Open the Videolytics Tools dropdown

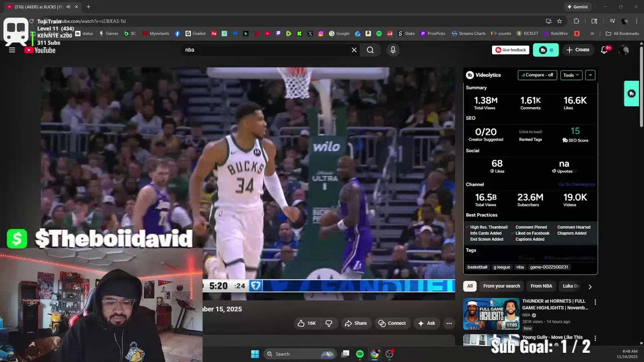[572, 75]
